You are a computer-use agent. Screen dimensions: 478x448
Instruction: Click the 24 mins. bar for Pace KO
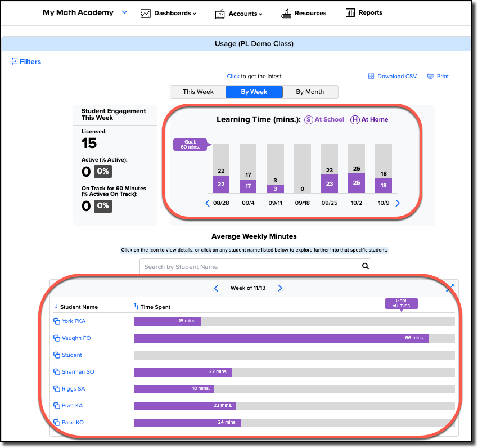coord(187,423)
